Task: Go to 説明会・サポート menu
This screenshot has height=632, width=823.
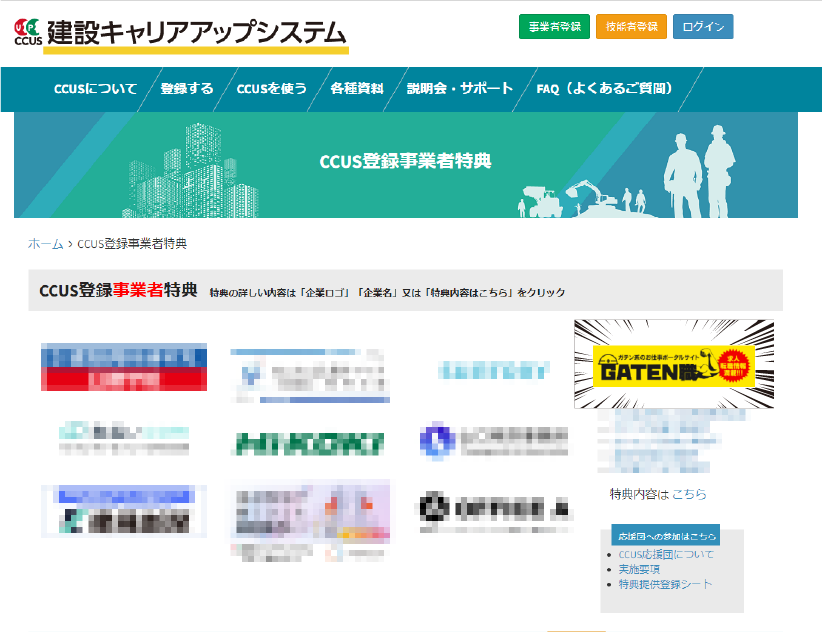Action: pyautogui.click(x=460, y=89)
